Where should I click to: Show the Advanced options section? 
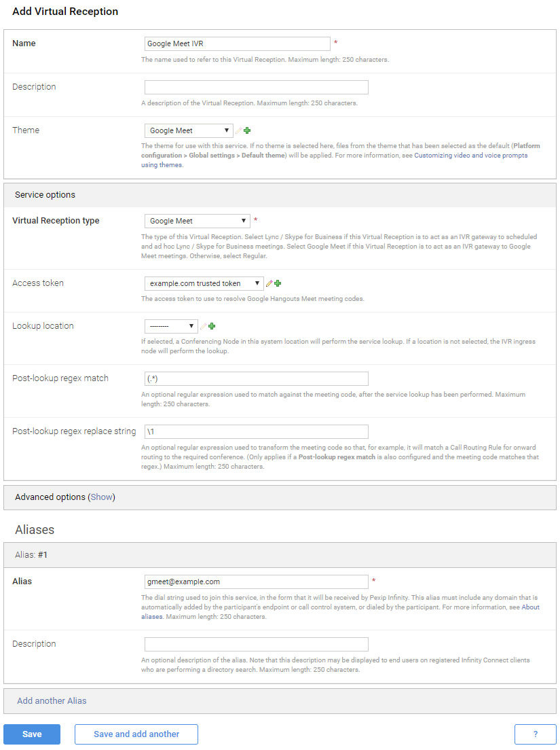(x=102, y=497)
